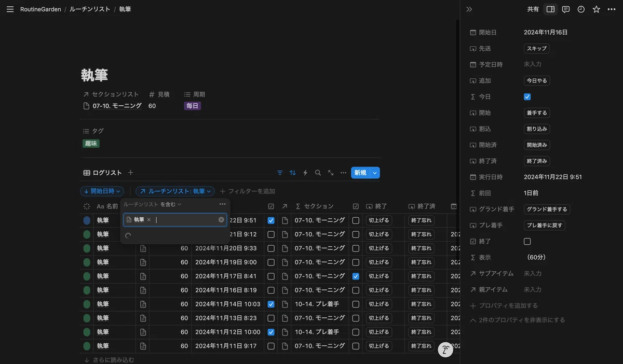
Task: Click the 執筆 breadcrumb item
Action: click(x=125, y=9)
